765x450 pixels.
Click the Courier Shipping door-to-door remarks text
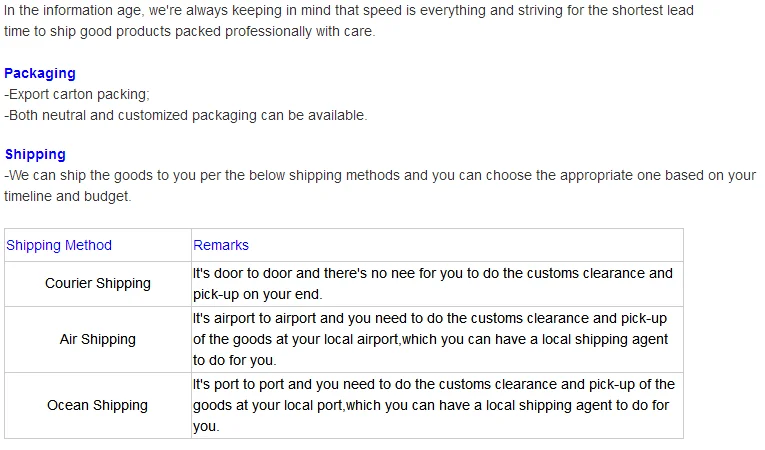point(433,273)
